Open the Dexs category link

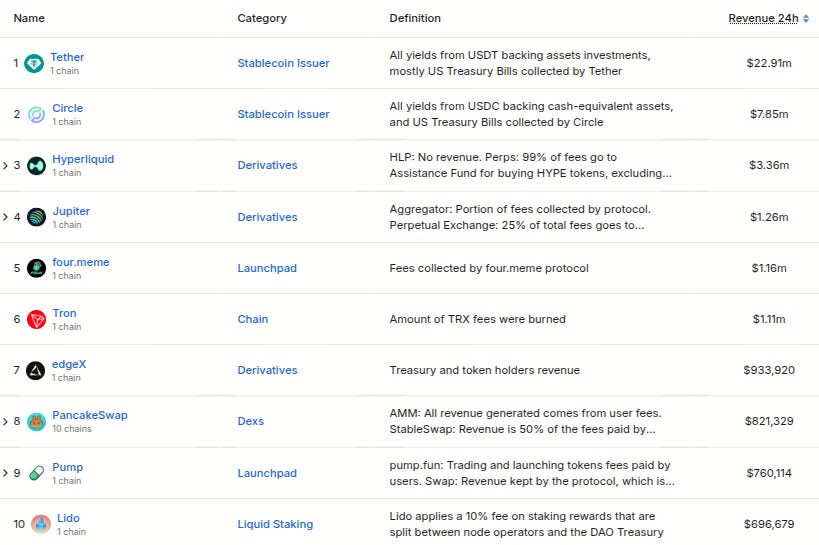tap(251, 421)
